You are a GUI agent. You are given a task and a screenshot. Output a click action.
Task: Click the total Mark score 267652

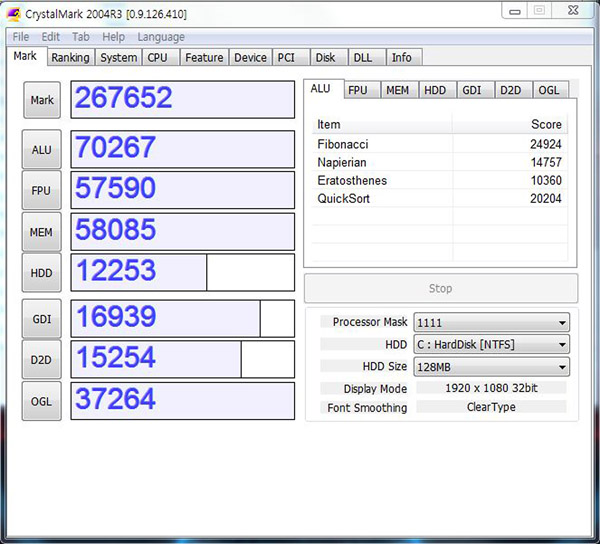[x=183, y=99]
